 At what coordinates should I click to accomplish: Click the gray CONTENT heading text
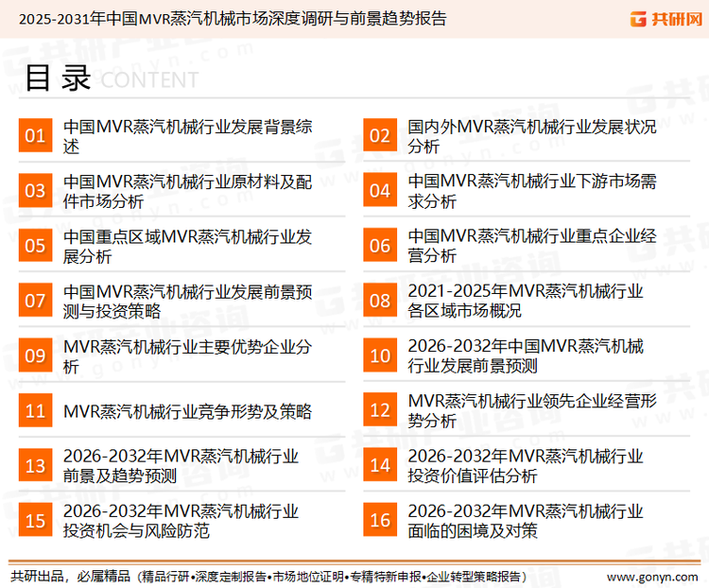pos(149,80)
